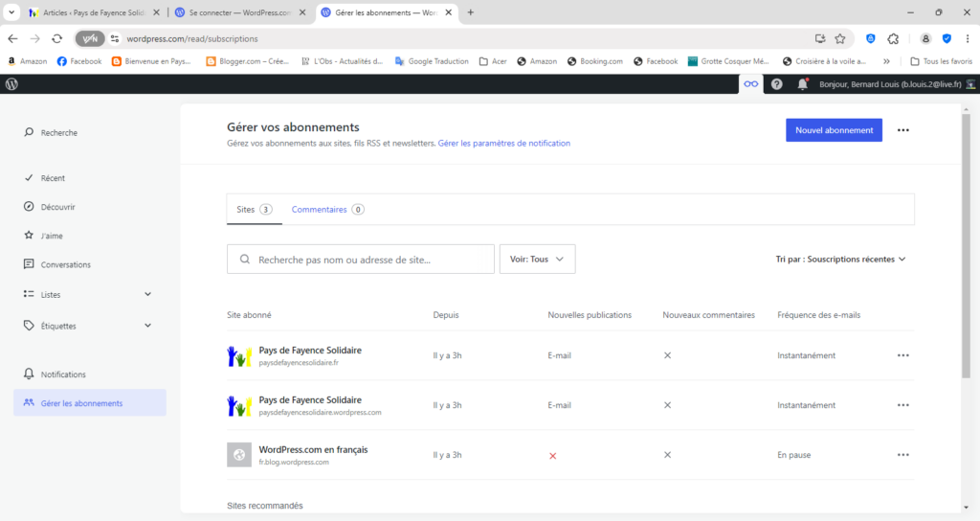Toggle new comments X for paysdefayencesolidaire.fr
The image size is (980, 521).
[x=667, y=355]
